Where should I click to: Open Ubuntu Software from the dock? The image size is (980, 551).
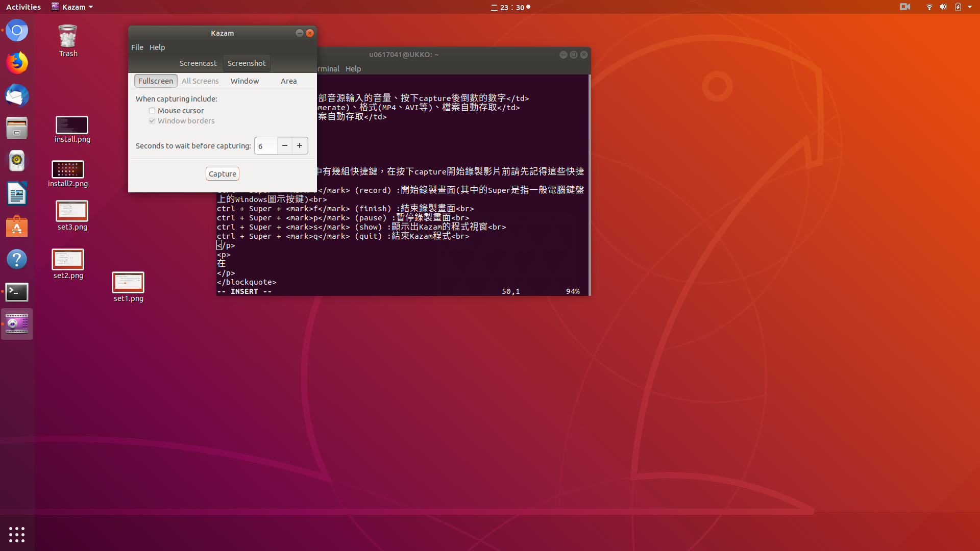17,227
